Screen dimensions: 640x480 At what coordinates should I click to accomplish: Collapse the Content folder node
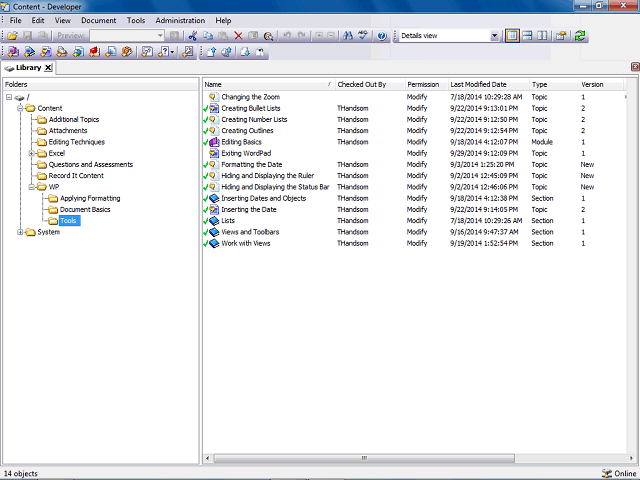(x=20, y=108)
